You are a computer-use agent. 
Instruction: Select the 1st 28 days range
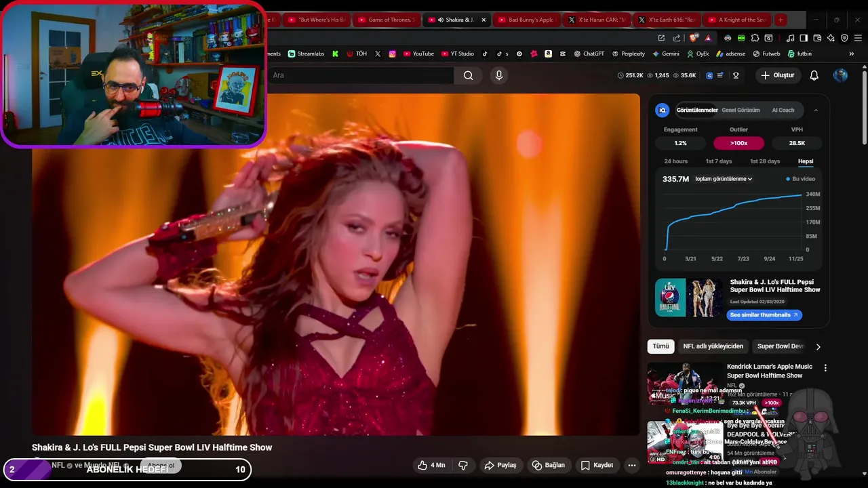(765, 161)
